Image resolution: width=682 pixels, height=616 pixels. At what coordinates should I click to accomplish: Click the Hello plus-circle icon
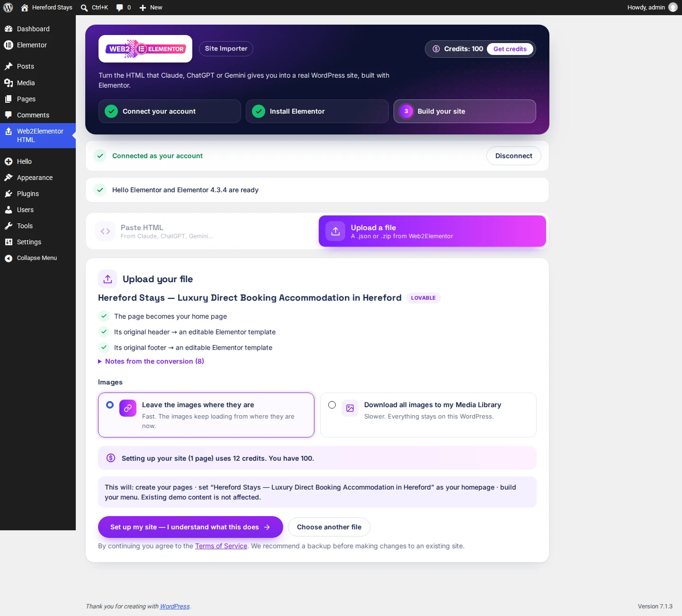coord(9,161)
